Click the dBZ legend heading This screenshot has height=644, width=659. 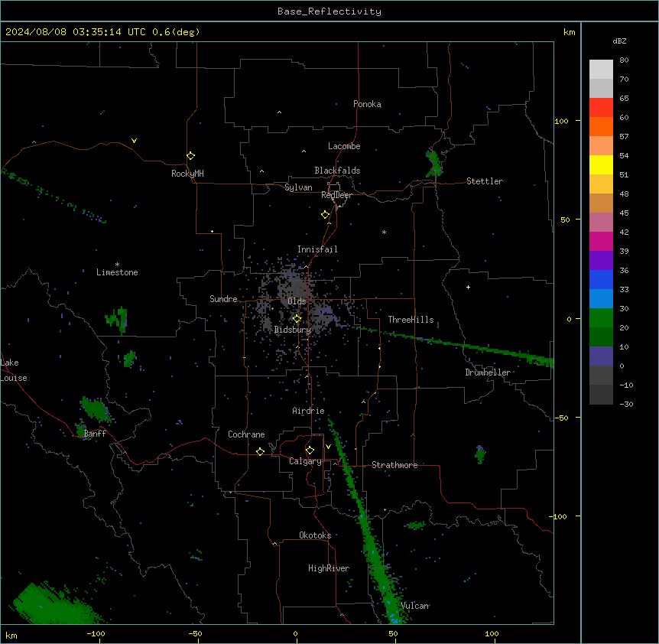(x=619, y=41)
